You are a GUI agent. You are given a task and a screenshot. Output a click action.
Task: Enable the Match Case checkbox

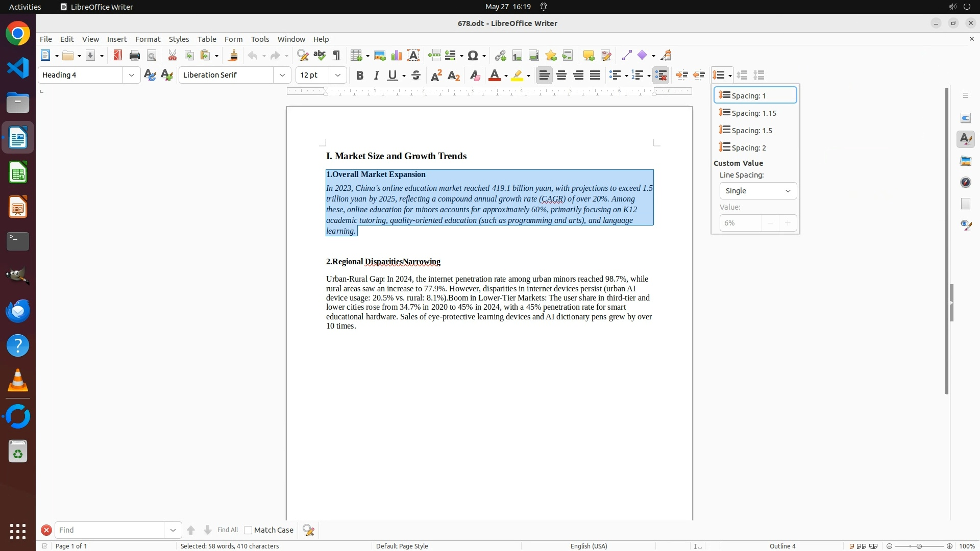(248, 530)
